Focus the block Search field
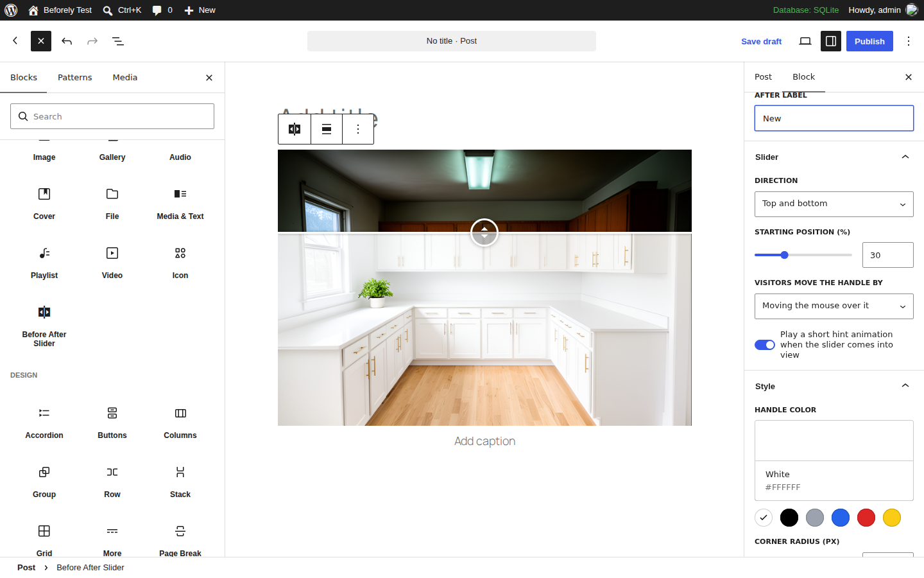 coord(112,116)
